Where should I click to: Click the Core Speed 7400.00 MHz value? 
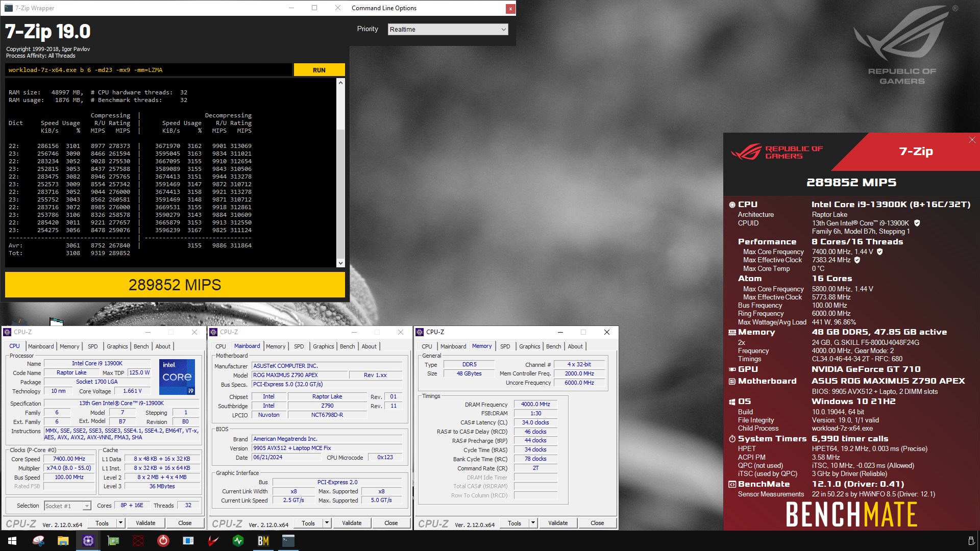point(69,459)
